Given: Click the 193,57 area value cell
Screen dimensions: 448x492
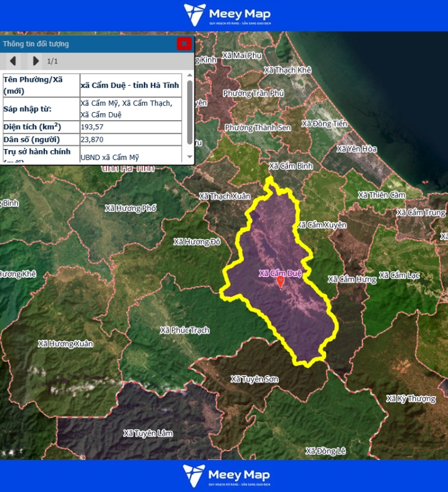Looking at the screenshot, I should tap(130, 127).
